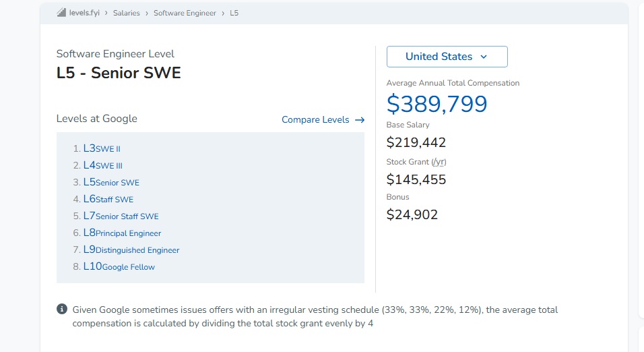Viewport: 644px width, 352px height.
Task: Click the levels.fyi logo icon in breadcrumb
Action: pyautogui.click(x=61, y=13)
